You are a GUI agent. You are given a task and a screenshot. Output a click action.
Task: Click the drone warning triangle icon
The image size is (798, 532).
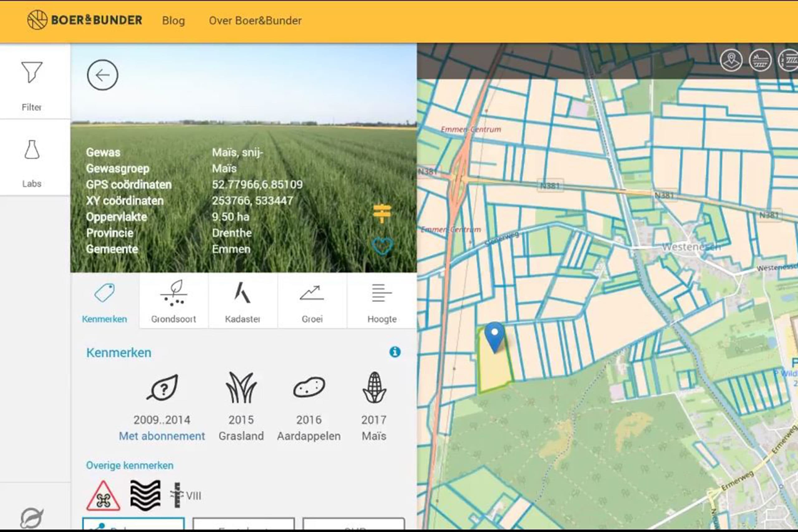pos(103,496)
